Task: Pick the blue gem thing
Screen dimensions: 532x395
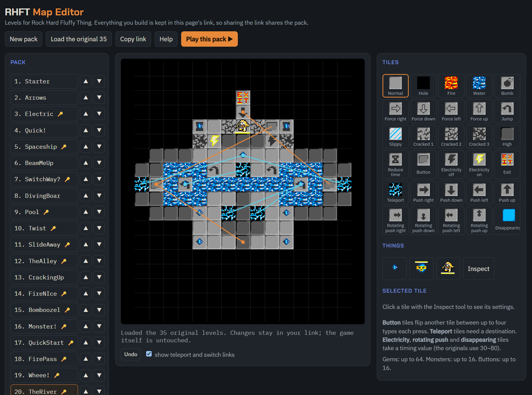Action: click(395, 269)
